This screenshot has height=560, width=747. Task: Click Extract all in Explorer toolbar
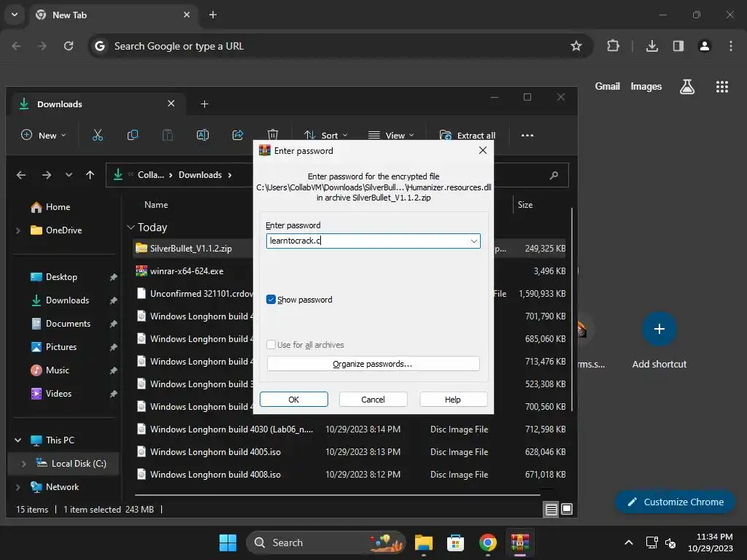pos(468,135)
